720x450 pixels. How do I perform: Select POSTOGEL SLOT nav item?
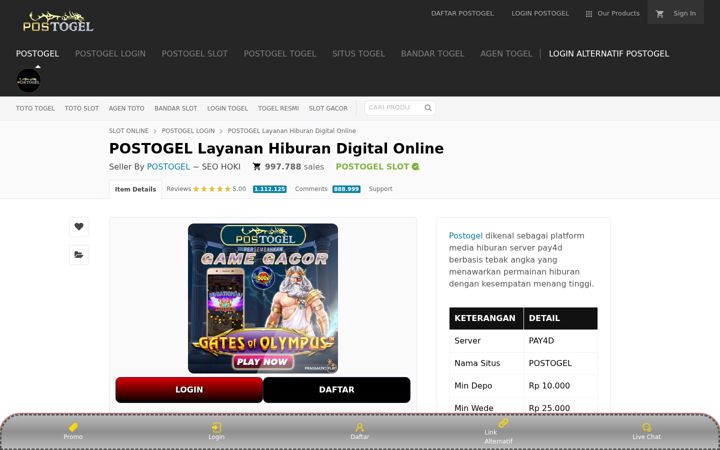[x=195, y=54]
